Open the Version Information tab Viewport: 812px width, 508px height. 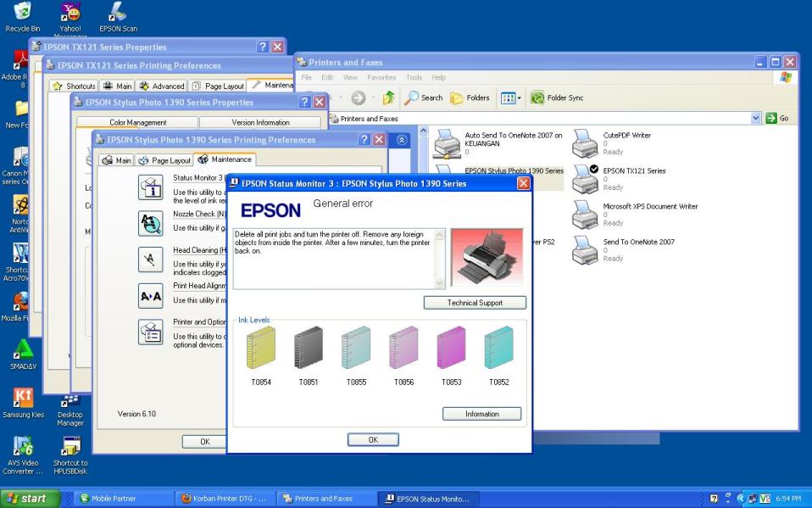(x=260, y=122)
